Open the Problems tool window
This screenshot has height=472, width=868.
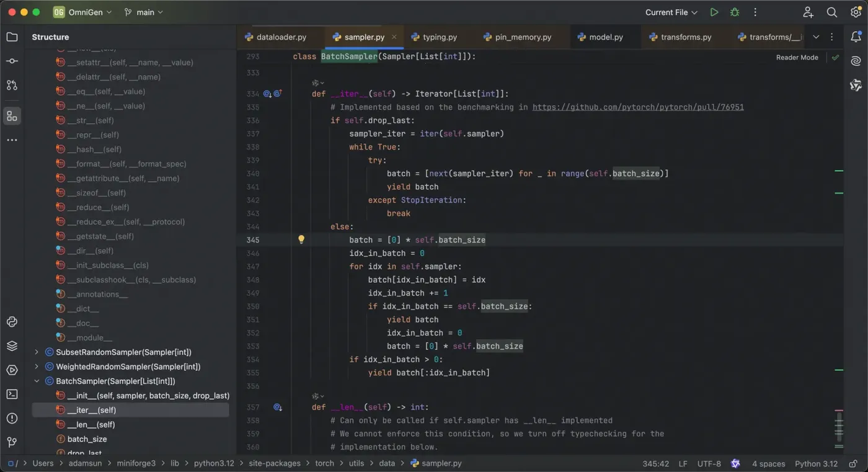pos(12,418)
